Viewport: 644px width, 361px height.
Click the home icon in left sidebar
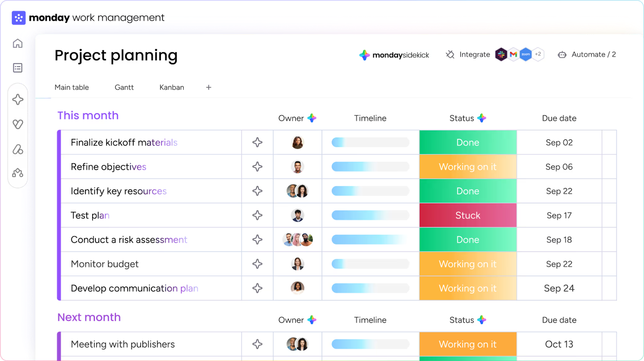17,44
